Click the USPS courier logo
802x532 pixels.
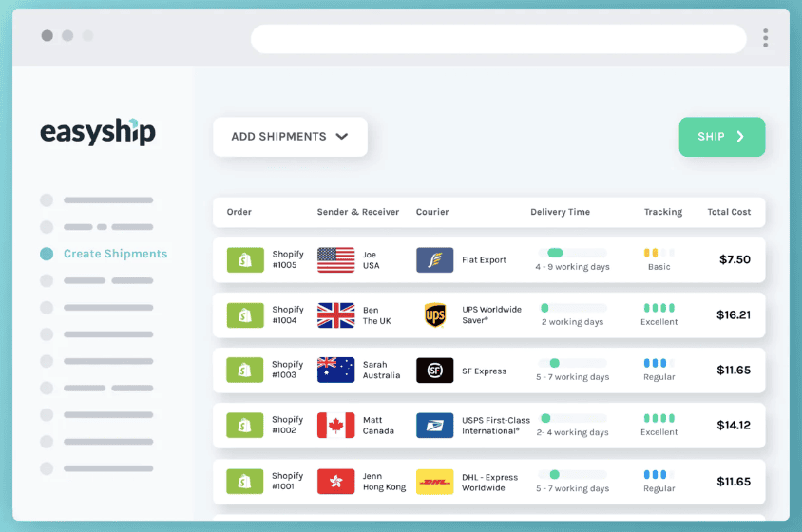click(x=435, y=425)
